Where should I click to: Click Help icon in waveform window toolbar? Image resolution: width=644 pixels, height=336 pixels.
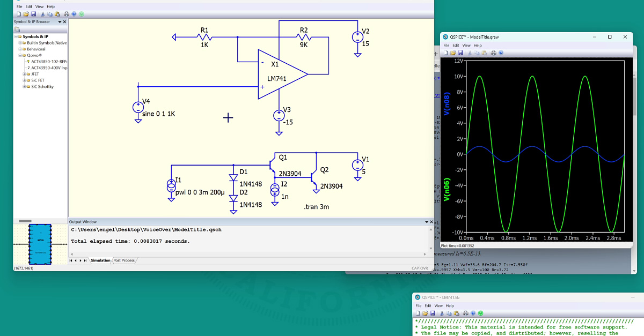pyautogui.click(x=501, y=53)
